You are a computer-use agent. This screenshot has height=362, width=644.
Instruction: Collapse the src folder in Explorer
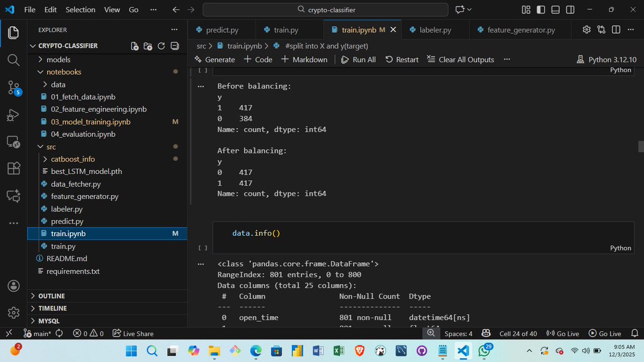[40, 146]
